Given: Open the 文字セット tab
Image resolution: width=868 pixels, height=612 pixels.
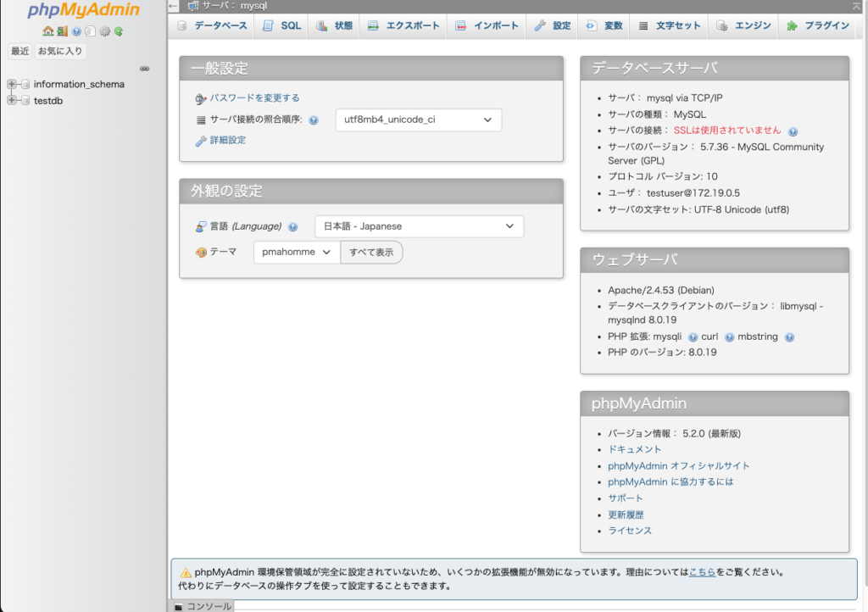Looking at the screenshot, I should tap(670, 25).
